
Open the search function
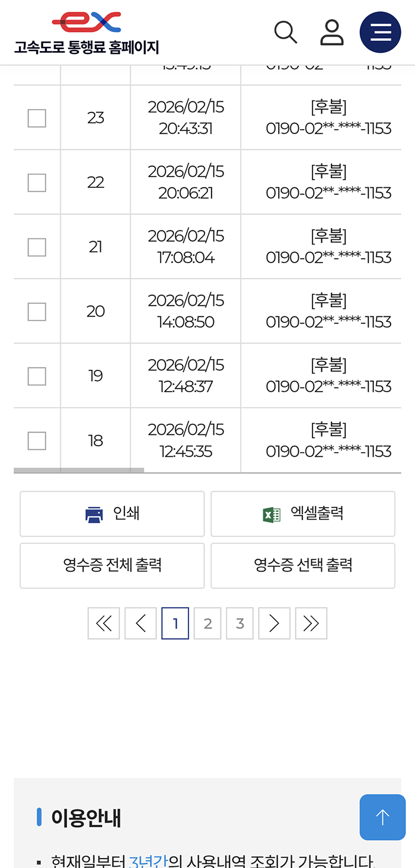(x=285, y=31)
